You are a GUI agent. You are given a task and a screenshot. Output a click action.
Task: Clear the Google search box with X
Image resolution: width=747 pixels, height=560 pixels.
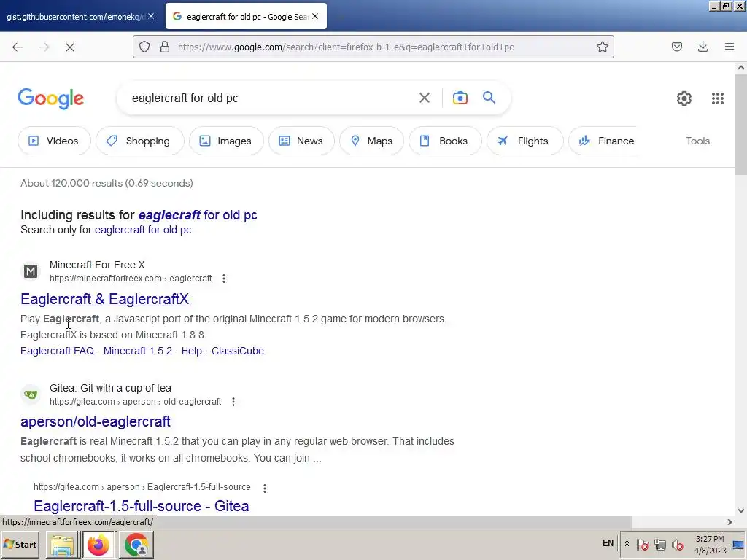point(425,98)
